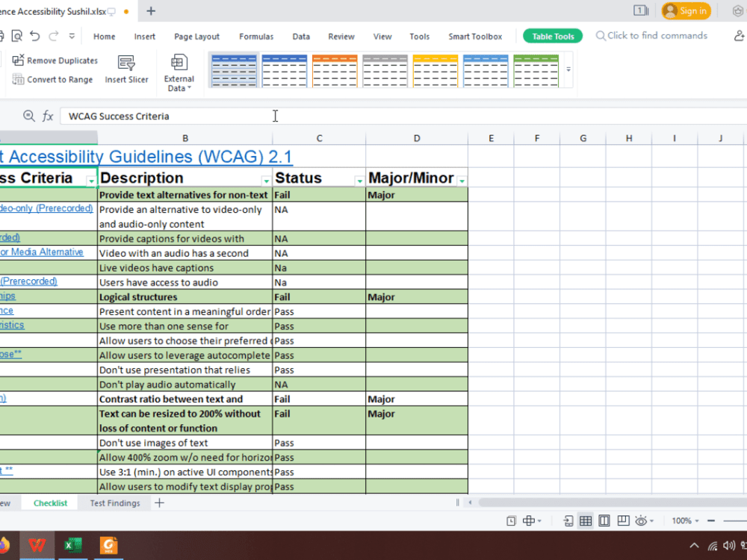Switch to Page Layout view icon

[x=604, y=521]
